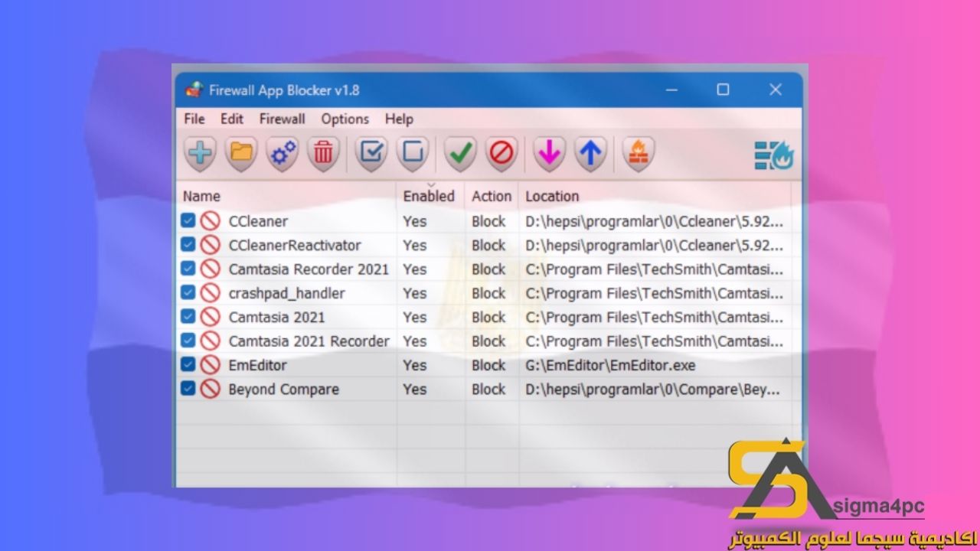Sort by the Action column header
This screenshot has width=980, height=551.
point(492,196)
